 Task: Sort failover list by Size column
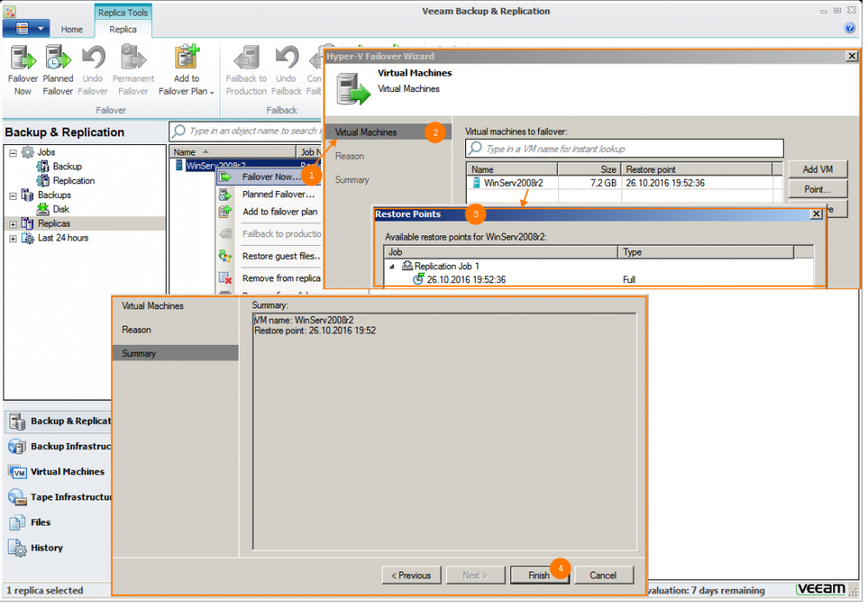(x=589, y=169)
